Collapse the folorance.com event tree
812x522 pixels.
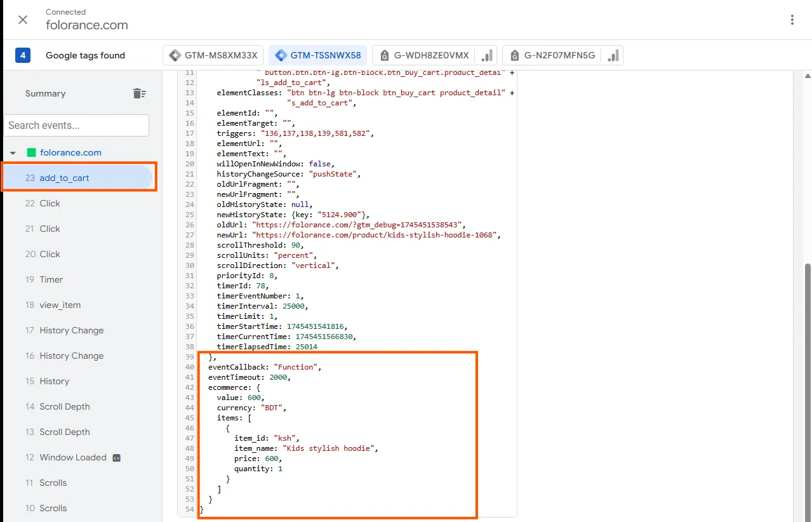[13, 153]
